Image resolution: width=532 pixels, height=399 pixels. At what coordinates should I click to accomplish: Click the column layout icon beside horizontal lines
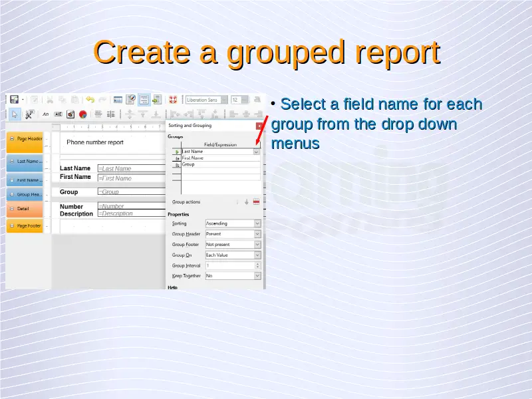(111, 114)
